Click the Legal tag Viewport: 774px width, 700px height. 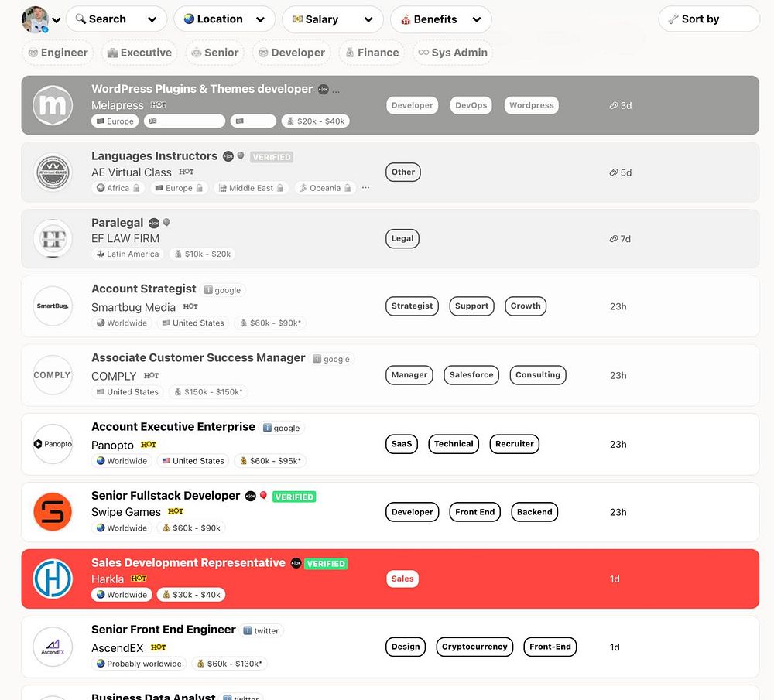click(402, 238)
